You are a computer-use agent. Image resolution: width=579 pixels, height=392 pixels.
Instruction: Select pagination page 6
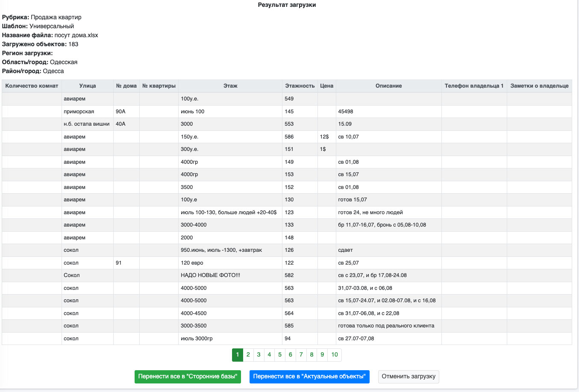(291, 355)
